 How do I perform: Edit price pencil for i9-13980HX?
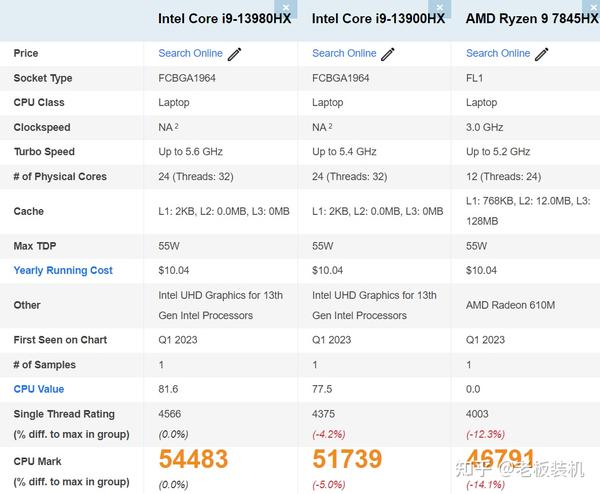(235, 54)
